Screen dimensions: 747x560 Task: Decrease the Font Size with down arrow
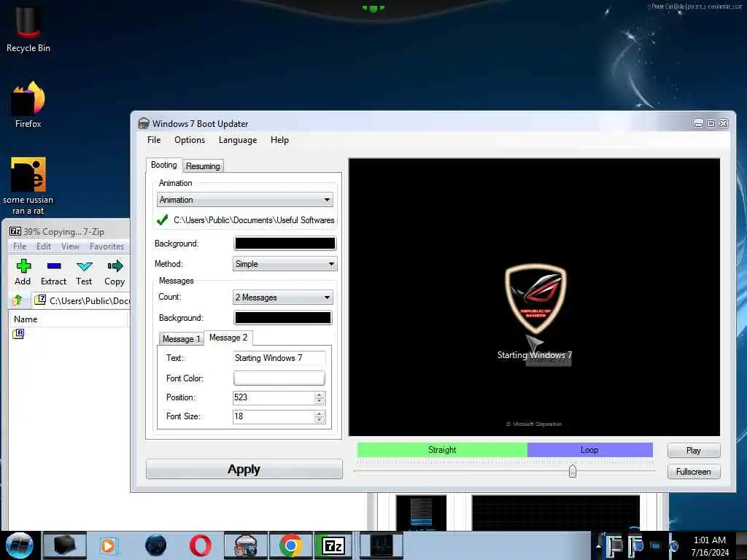(320, 420)
